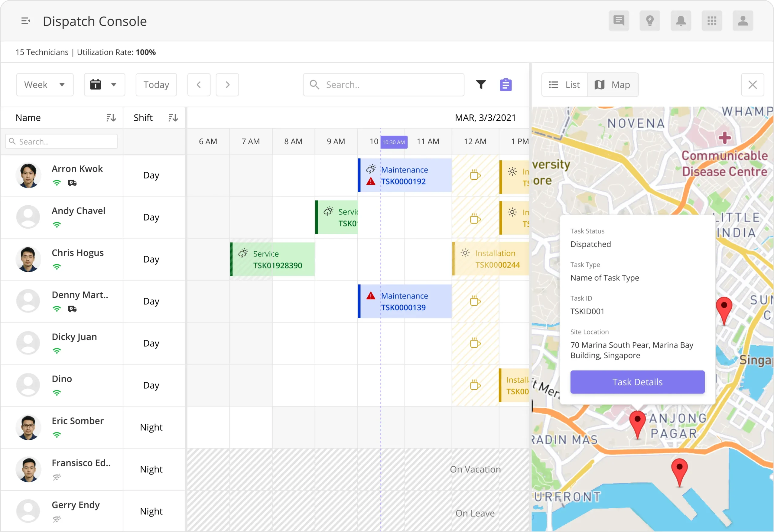
Task: Sort technicians by Name
Action: tap(111, 118)
